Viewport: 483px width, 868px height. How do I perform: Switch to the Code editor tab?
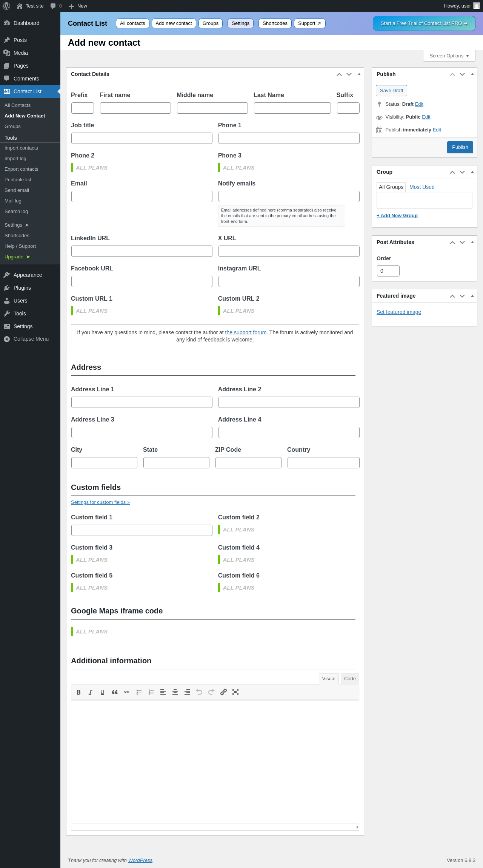(x=350, y=679)
